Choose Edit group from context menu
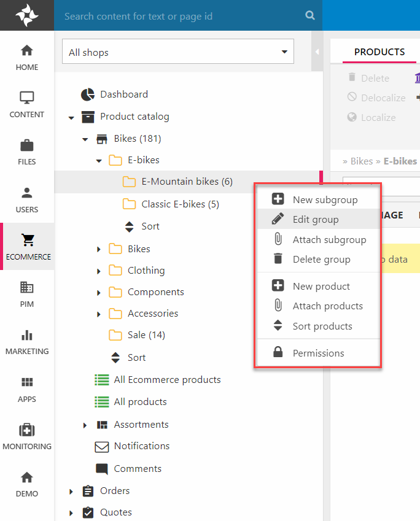This screenshot has width=420, height=521. click(316, 219)
